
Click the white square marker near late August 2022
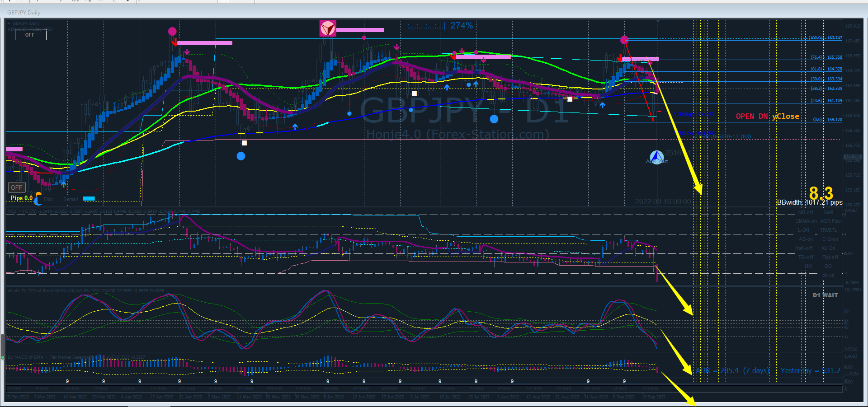570,99
